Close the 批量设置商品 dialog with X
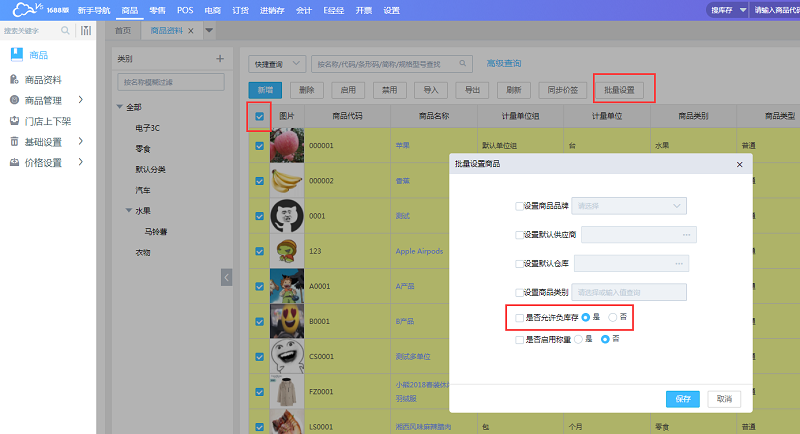Image resolution: width=800 pixels, height=434 pixels. [739, 163]
